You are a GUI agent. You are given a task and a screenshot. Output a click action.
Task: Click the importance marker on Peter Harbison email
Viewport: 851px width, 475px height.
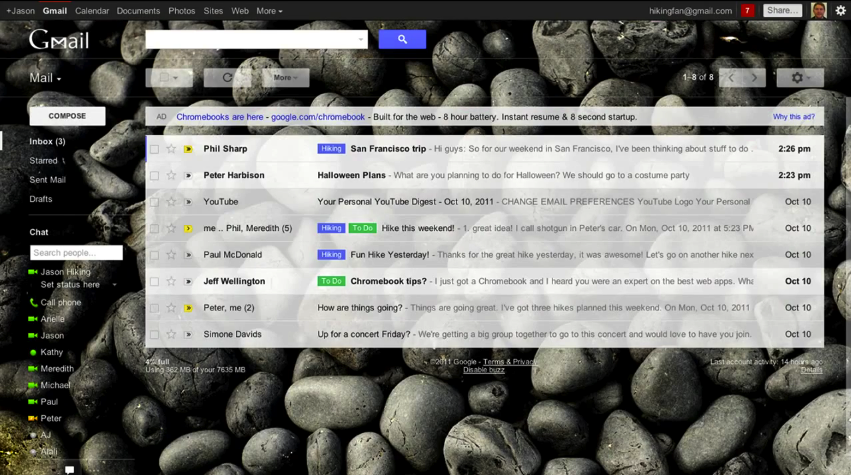187,176
